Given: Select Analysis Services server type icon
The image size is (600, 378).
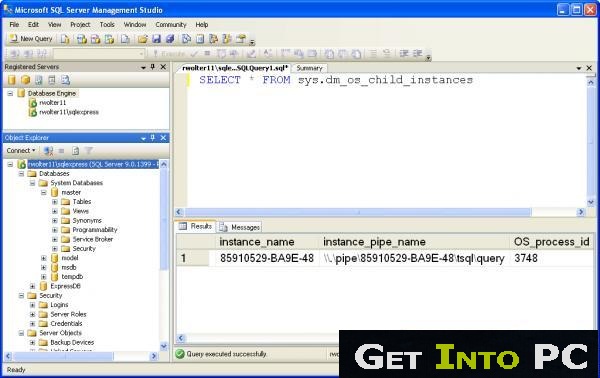Looking at the screenshot, I should pyautogui.click(x=25, y=80).
